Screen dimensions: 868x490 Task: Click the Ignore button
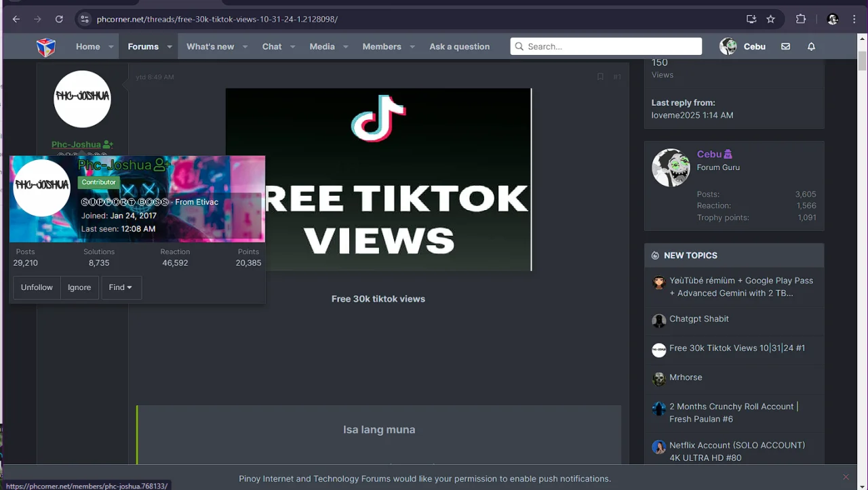pyautogui.click(x=79, y=287)
